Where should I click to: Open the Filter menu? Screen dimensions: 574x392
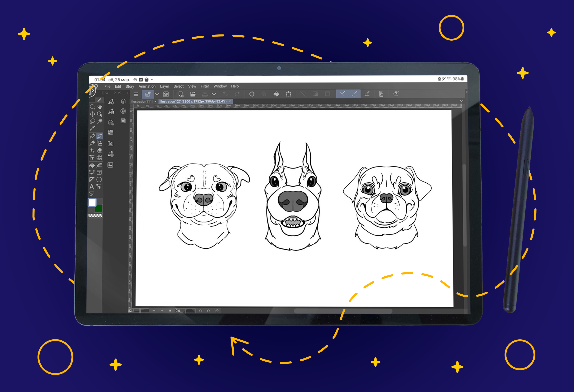tap(205, 86)
